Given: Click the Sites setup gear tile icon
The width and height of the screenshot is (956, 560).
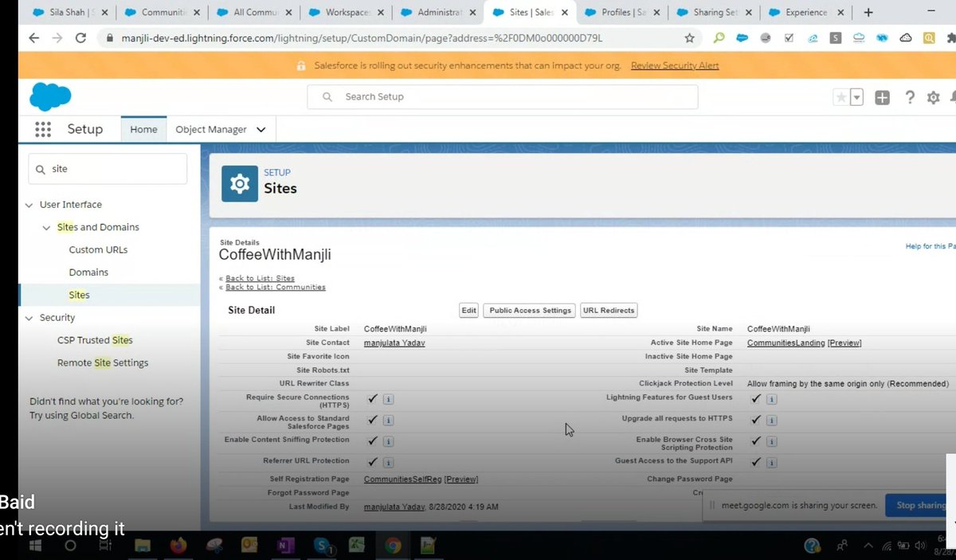Looking at the screenshot, I should click(239, 183).
